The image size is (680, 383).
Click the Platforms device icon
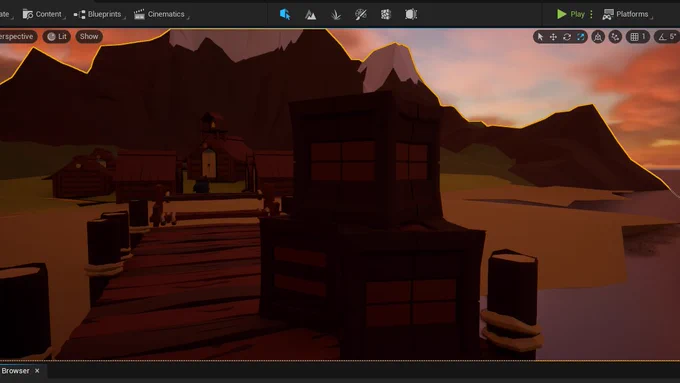pyautogui.click(x=608, y=14)
